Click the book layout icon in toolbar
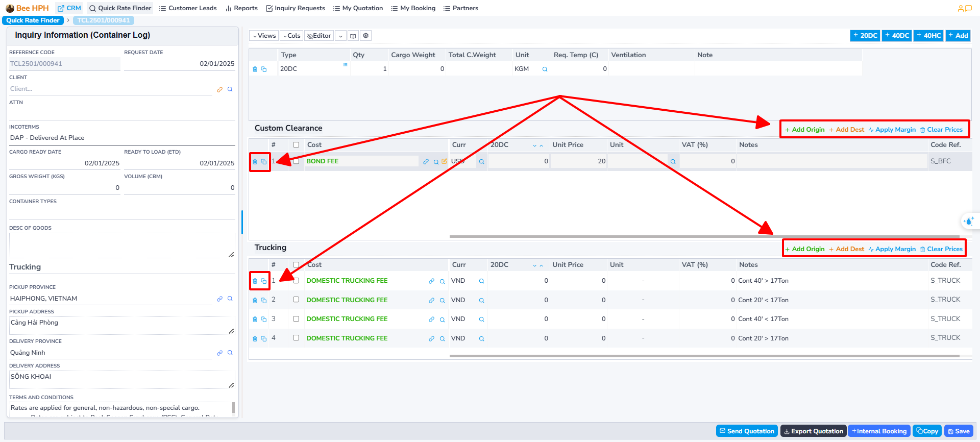The width and height of the screenshot is (980, 442). tap(353, 36)
